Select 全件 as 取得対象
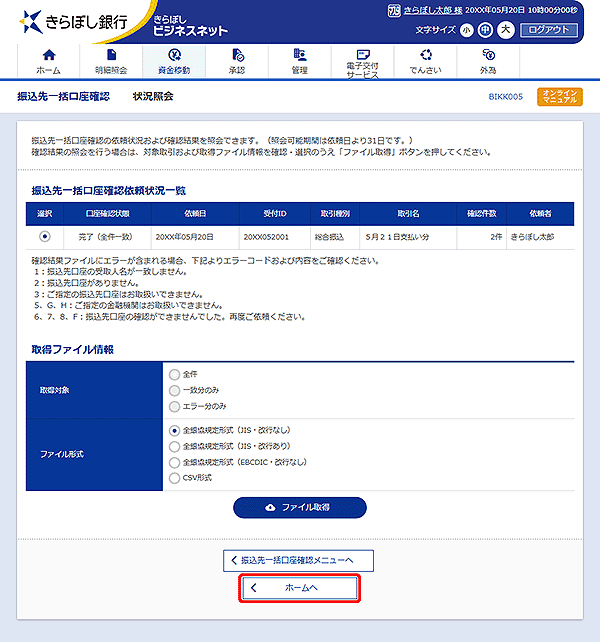 174,375
